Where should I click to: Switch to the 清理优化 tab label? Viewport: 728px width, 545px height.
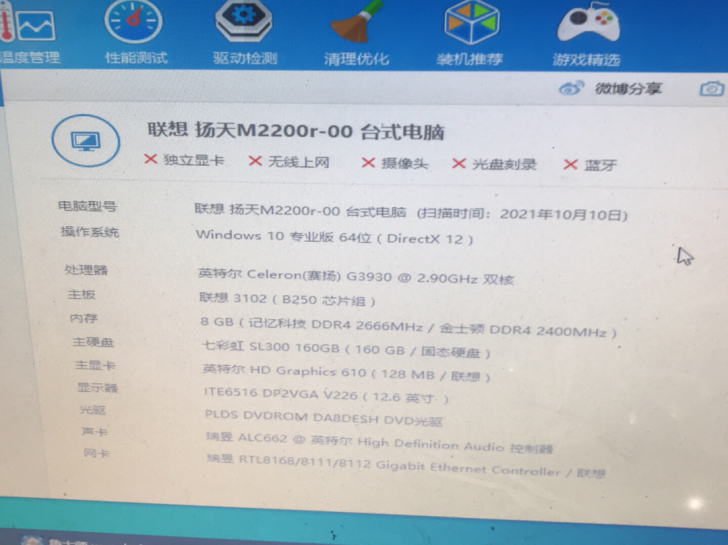pyautogui.click(x=357, y=59)
